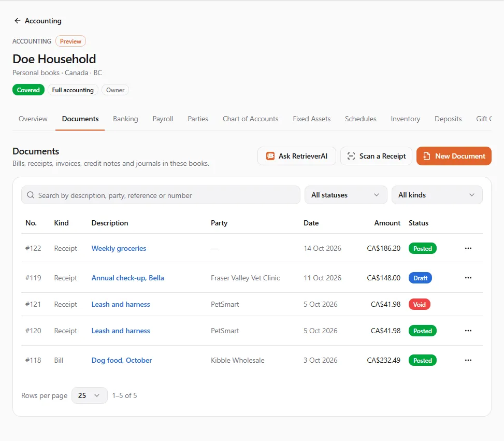504x441 pixels.
Task: Click the search magnifier icon
Action: [31, 195]
